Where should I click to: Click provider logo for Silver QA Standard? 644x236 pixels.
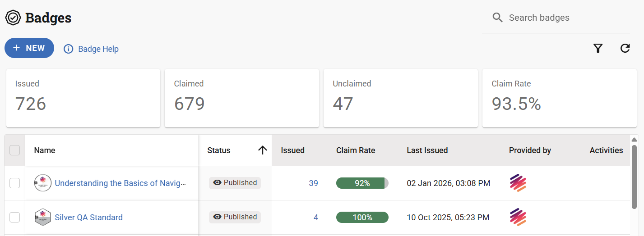tap(518, 218)
